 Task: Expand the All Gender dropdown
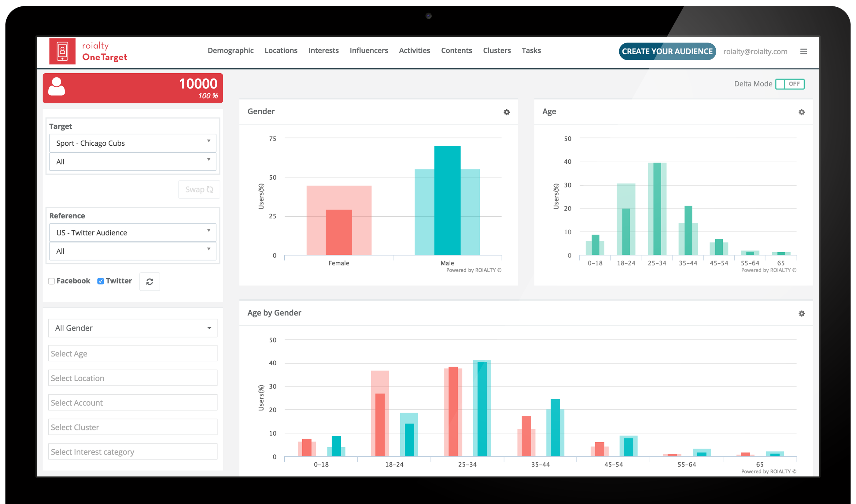pos(133,328)
